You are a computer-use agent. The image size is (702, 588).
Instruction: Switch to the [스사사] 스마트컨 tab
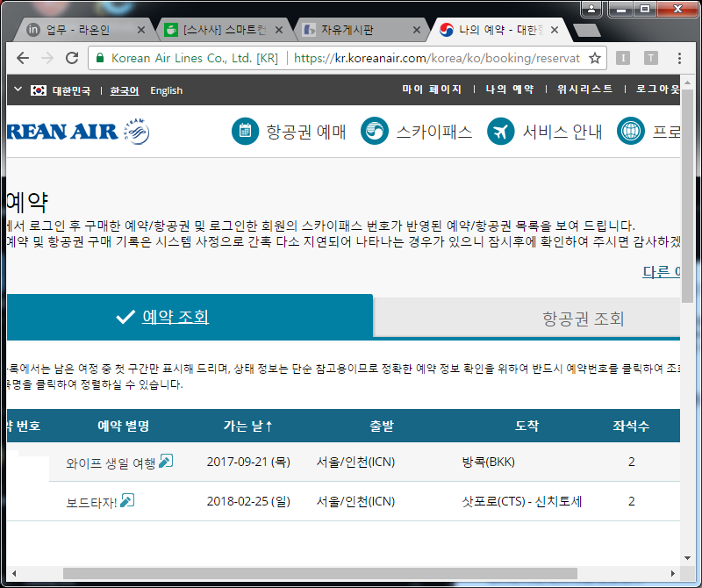[x=224, y=30]
